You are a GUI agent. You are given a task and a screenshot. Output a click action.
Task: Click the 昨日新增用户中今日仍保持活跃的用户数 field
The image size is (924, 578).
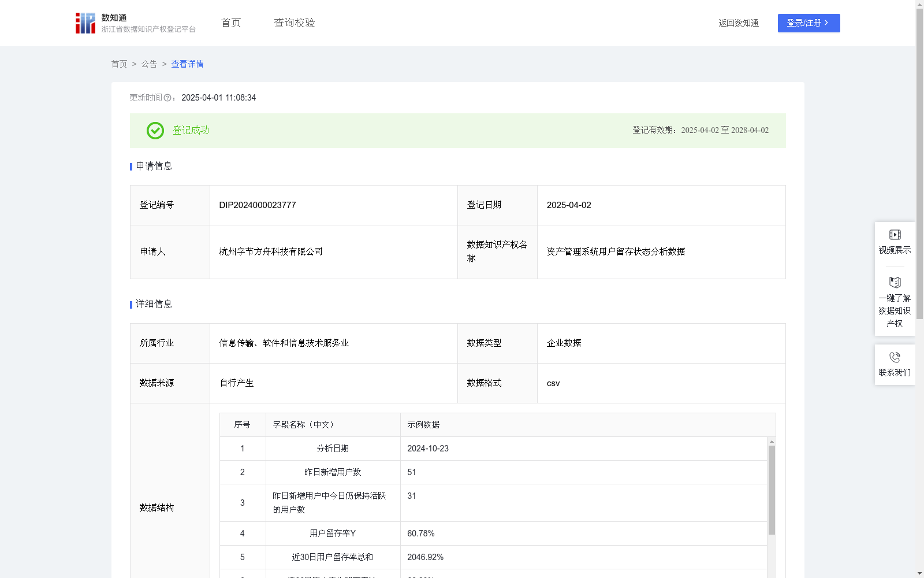[329, 503]
